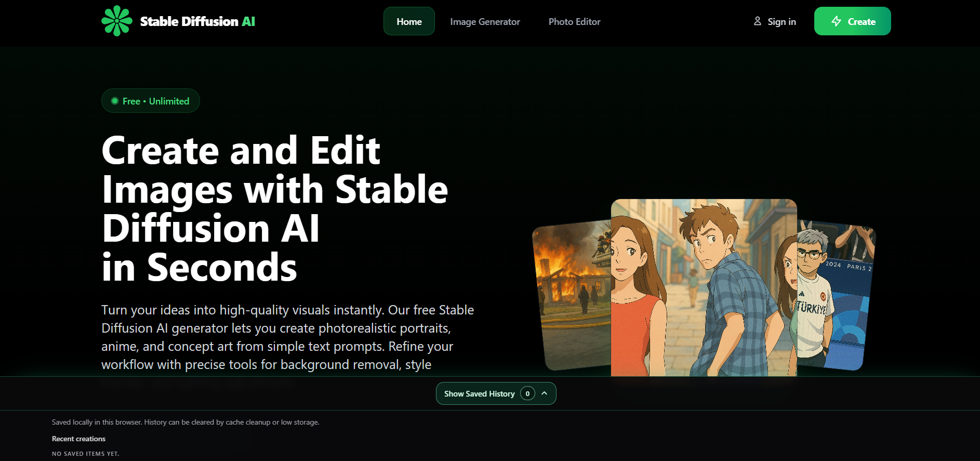
Task: Click the green flower logo icon
Action: [117, 21]
